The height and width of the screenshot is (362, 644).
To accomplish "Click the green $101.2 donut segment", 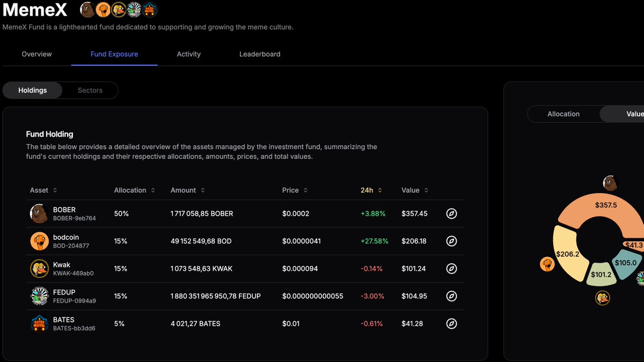I will click(601, 274).
